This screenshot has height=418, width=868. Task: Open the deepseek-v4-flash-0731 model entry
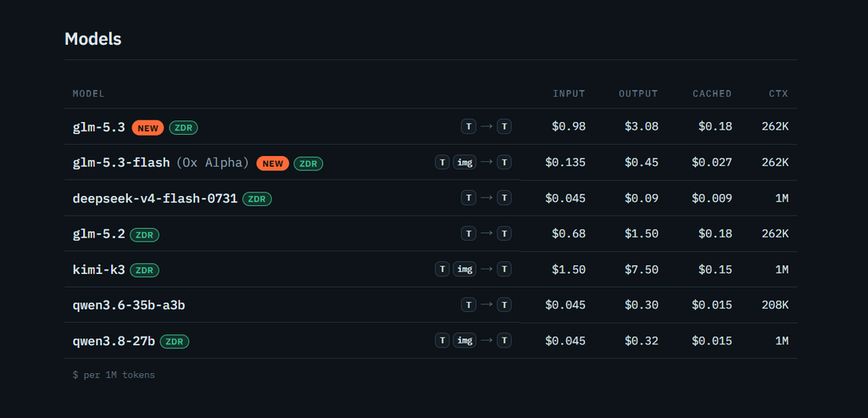tap(155, 198)
